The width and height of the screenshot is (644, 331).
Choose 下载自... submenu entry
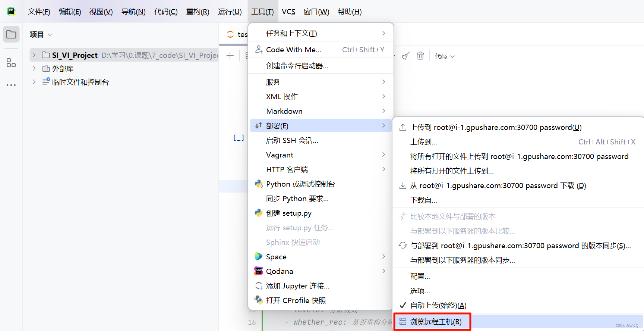coord(518,200)
